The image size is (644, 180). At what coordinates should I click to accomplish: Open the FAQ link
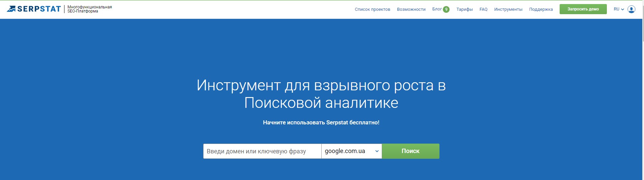tap(483, 9)
